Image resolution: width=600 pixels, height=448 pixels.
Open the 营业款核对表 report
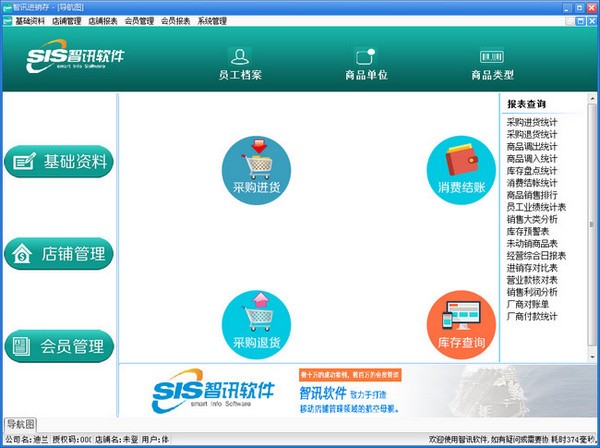(x=532, y=280)
